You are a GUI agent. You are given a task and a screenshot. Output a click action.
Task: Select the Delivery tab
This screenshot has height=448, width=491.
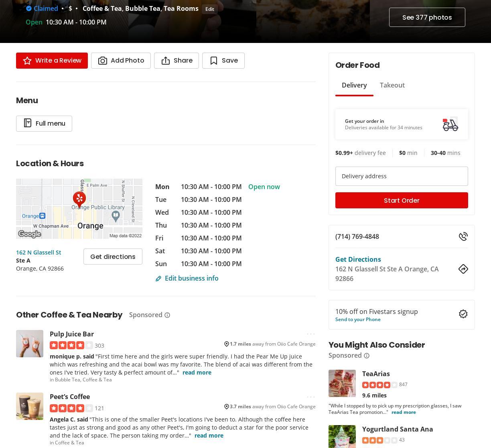tap(354, 85)
